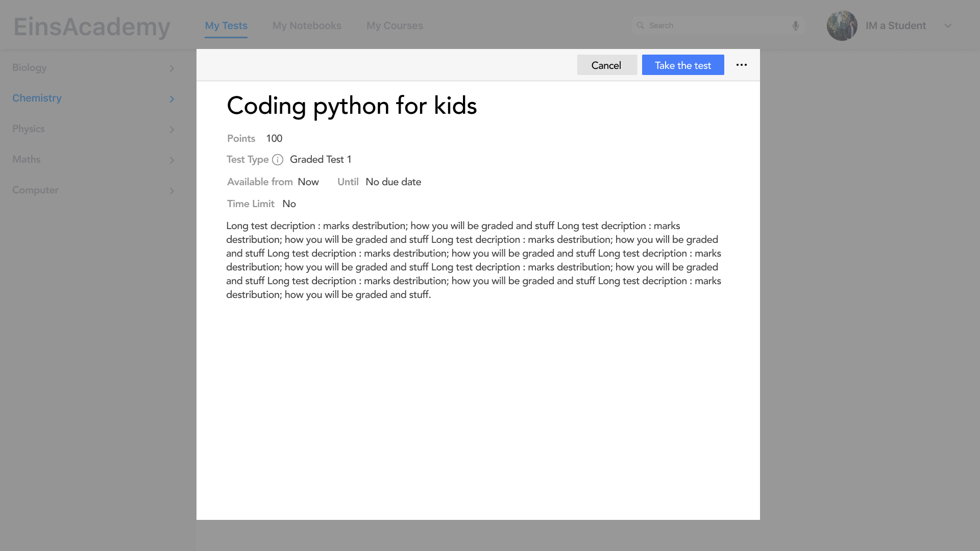This screenshot has height=551, width=980.
Task: Select Biology in the subject sidebar
Action: point(30,67)
